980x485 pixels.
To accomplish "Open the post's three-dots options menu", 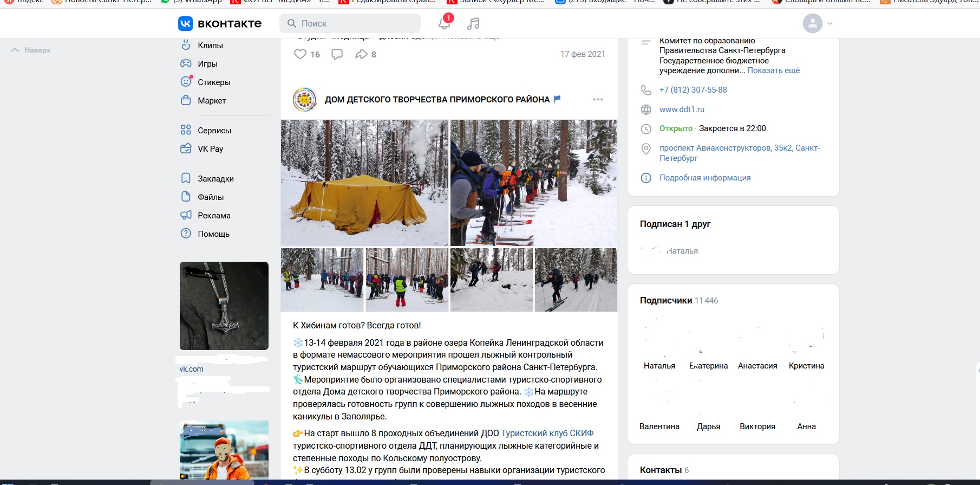I will point(598,100).
